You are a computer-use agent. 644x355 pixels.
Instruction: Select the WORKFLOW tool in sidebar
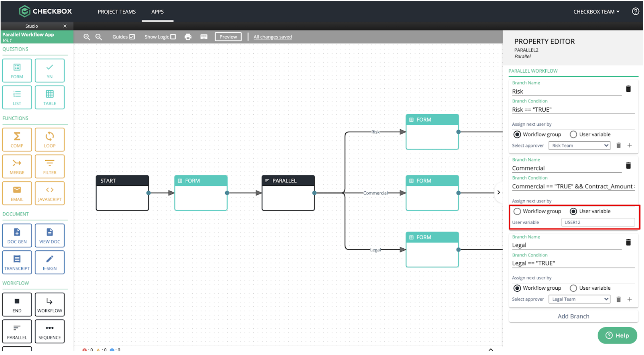(50, 305)
